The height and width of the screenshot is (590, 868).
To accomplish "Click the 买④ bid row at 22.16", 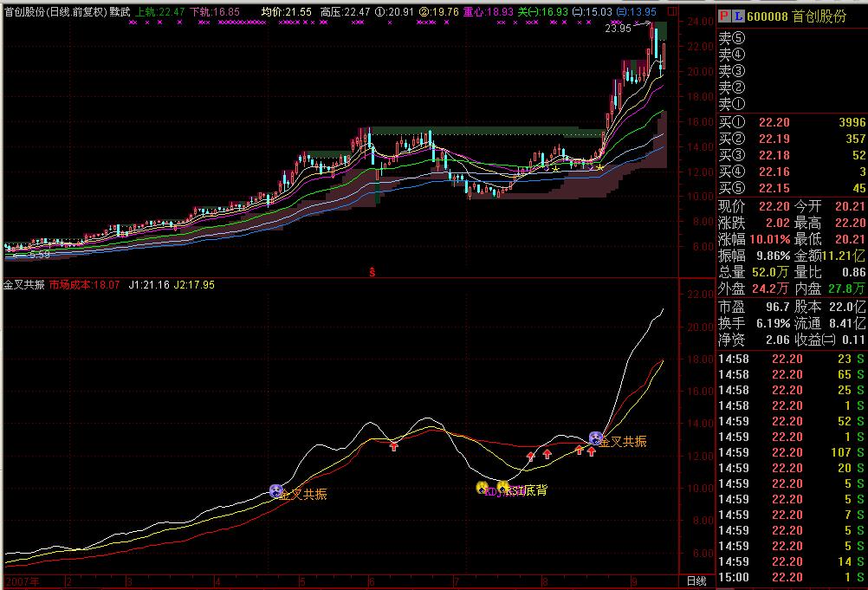I will click(x=792, y=172).
